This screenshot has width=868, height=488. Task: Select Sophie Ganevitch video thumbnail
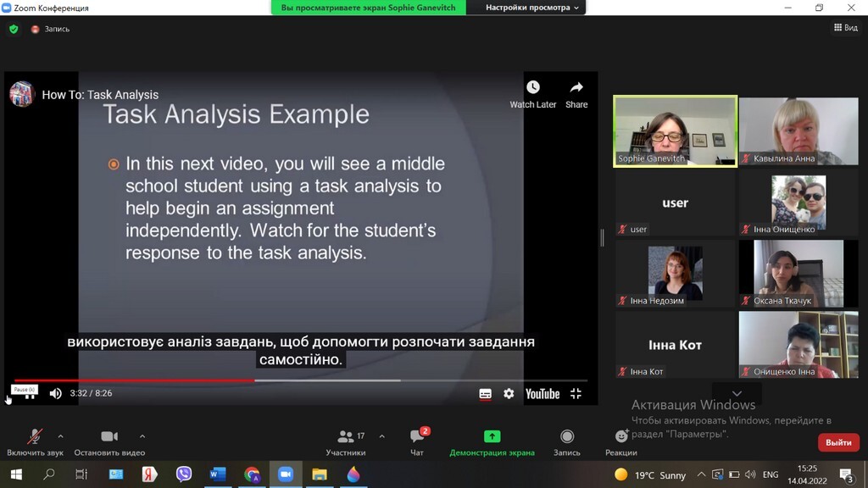[675, 131]
